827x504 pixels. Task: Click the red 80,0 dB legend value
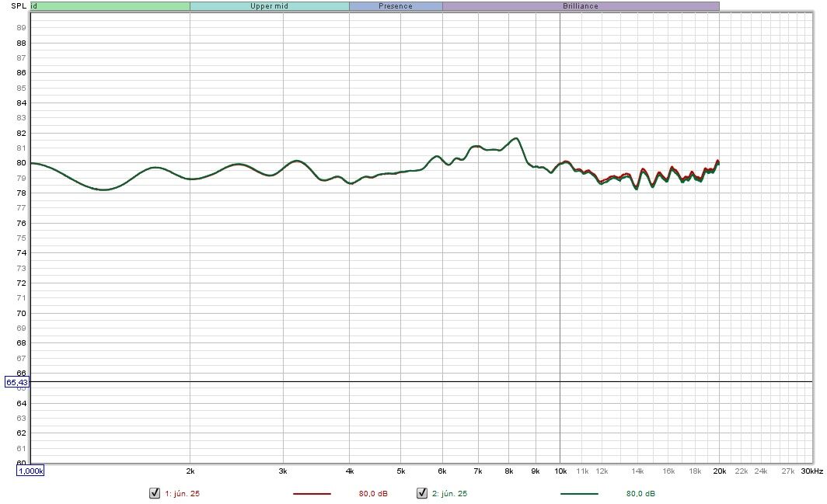point(373,494)
